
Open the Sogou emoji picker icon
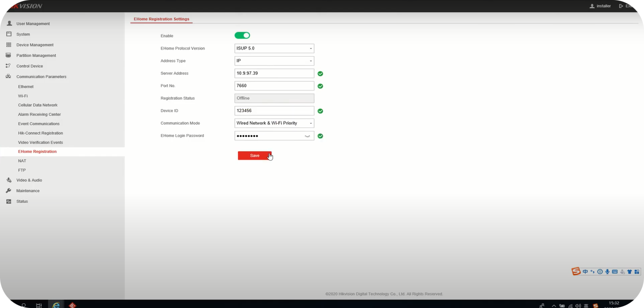pos(600,272)
